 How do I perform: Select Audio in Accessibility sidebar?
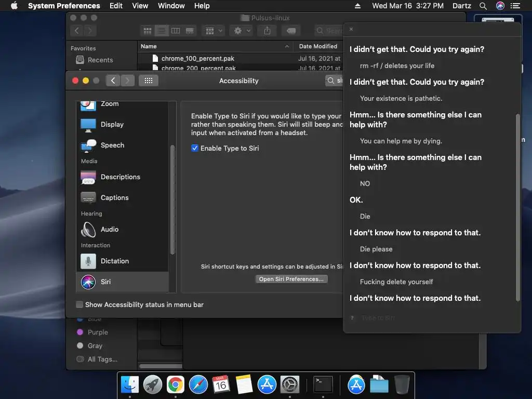pyautogui.click(x=122, y=229)
